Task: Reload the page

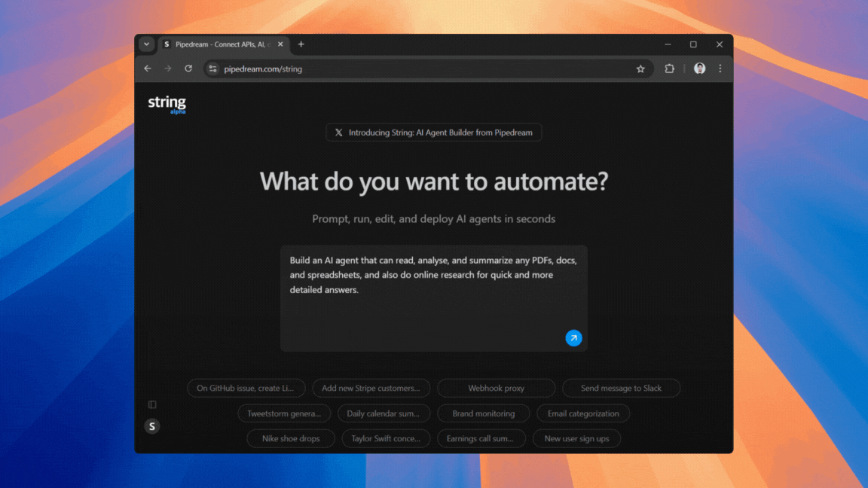Action: click(x=188, y=69)
